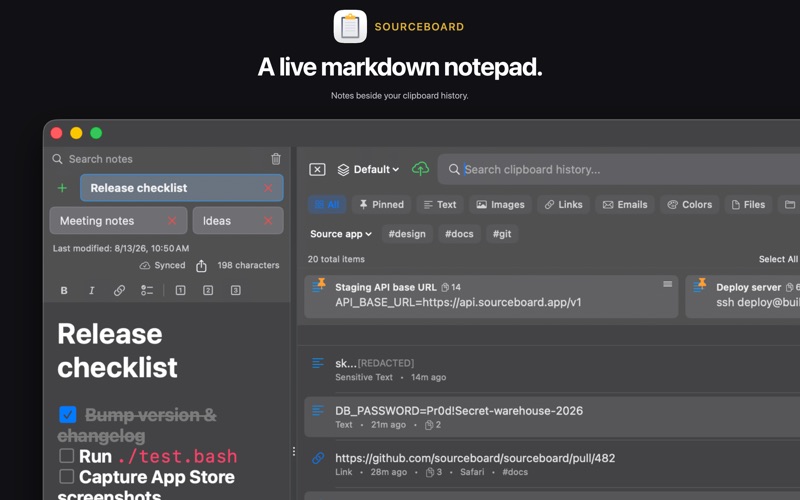Open the Meeting notes note

tap(118, 221)
